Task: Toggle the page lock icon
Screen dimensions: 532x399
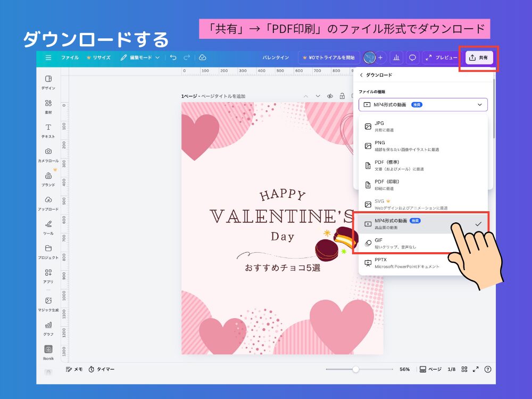Action: coord(342,96)
